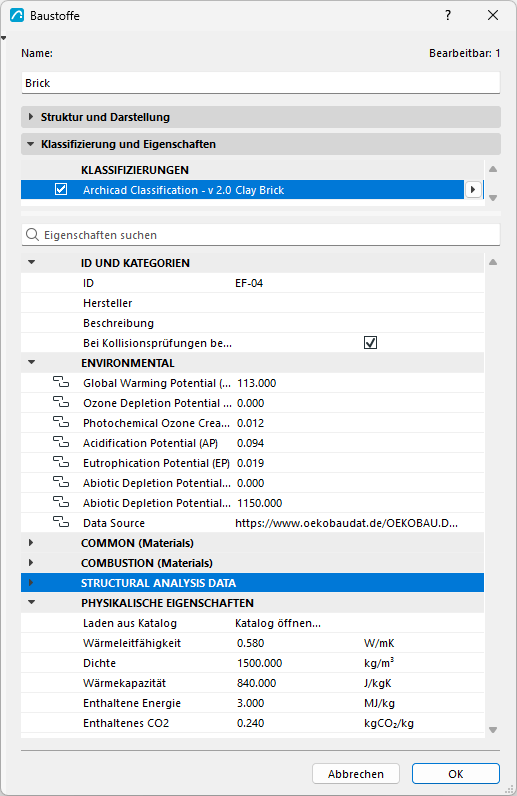Click link icon beside Abiotic Depletion value 1150.000

click(x=61, y=503)
